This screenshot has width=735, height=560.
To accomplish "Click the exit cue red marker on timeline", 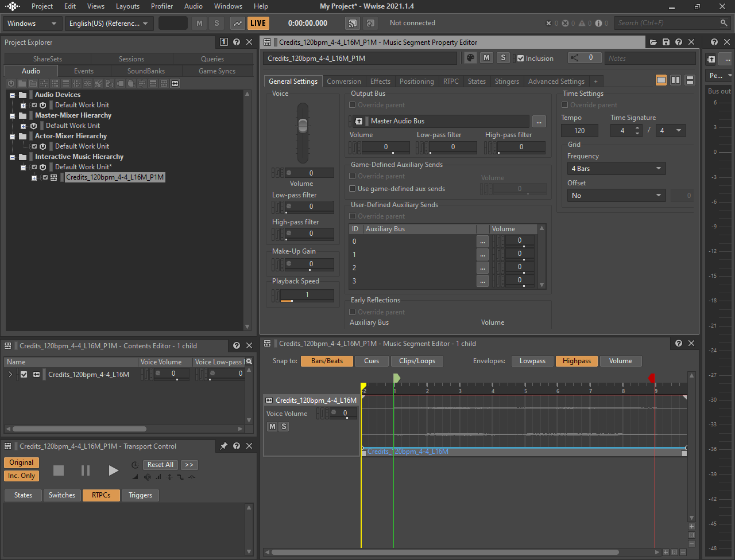I will point(652,378).
